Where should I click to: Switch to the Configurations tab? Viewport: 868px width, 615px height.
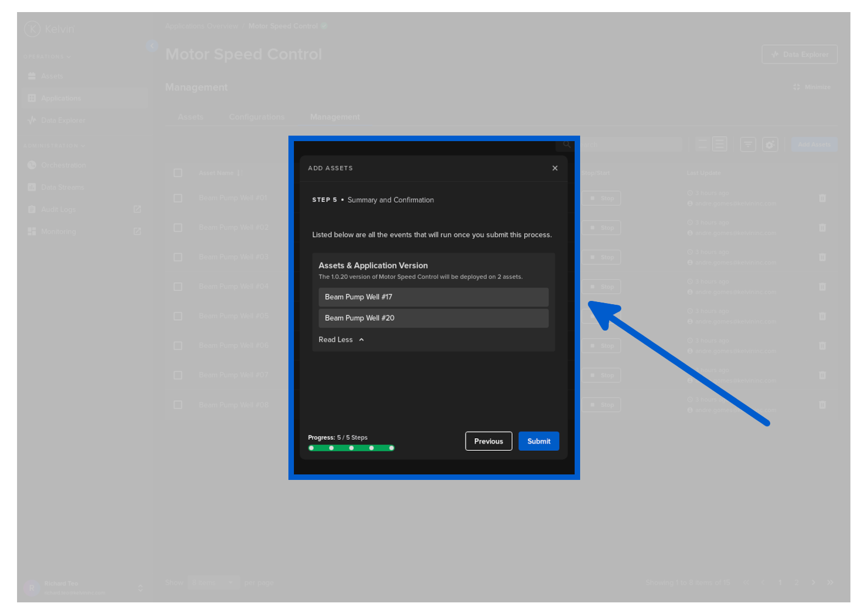click(x=257, y=117)
